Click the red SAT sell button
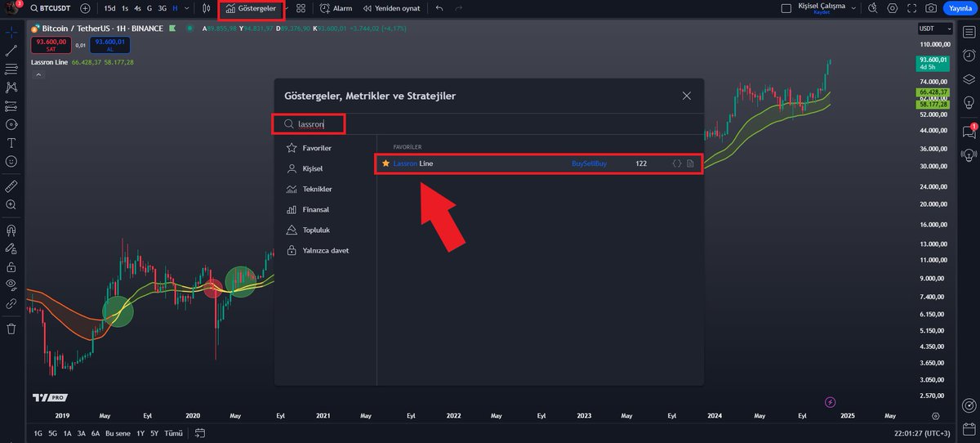This screenshot has height=443, width=980. [x=51, y=44]
